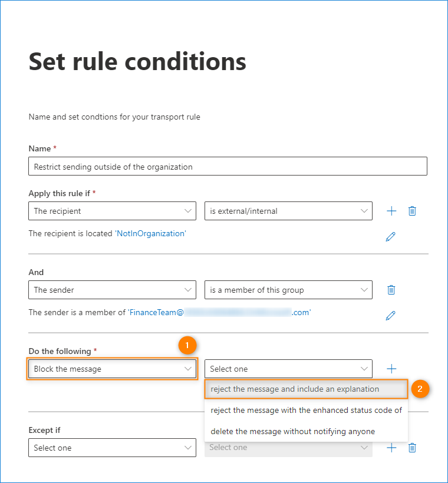Expand the 'is external/internal' dropdown
This screenshot has height=483, width=448.
click(x=288, y=211)
